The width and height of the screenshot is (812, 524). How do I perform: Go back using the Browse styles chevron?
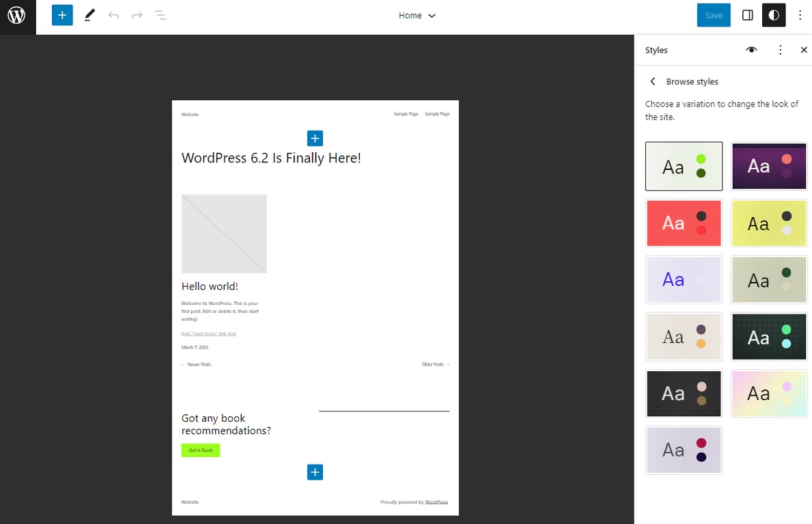[652, 81]
